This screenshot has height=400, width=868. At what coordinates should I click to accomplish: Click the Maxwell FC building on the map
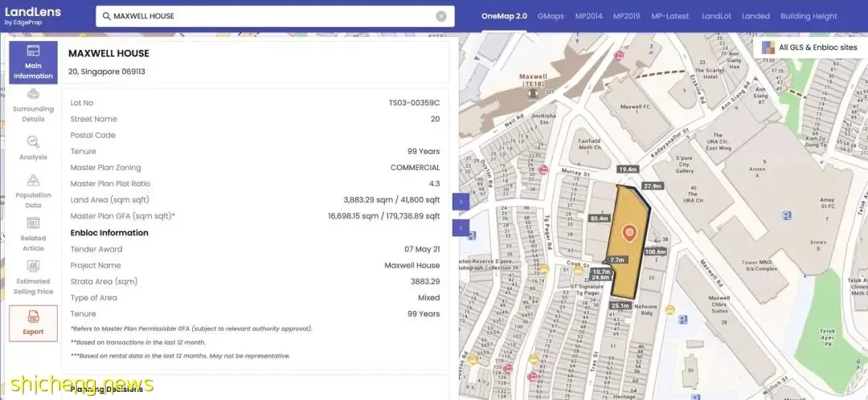636,109
